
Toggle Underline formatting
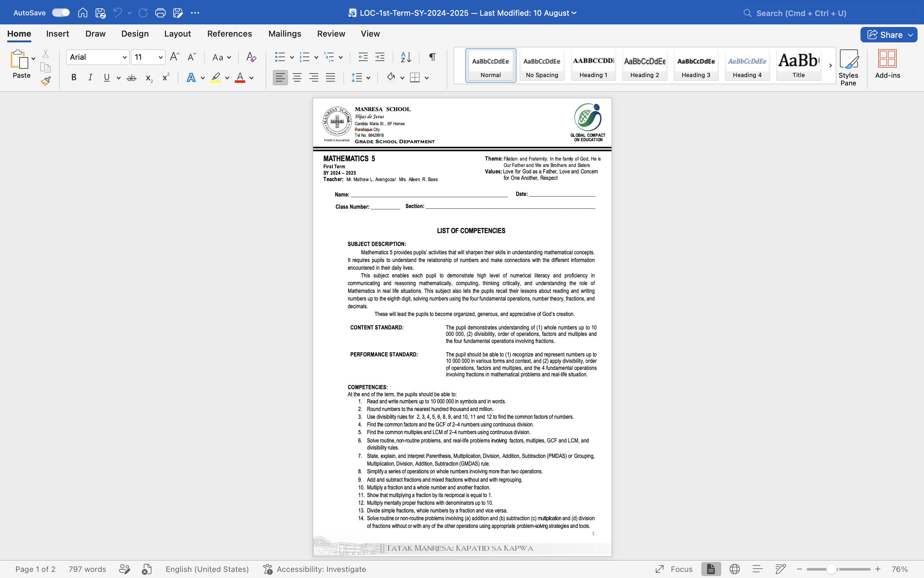click(107, 78)
